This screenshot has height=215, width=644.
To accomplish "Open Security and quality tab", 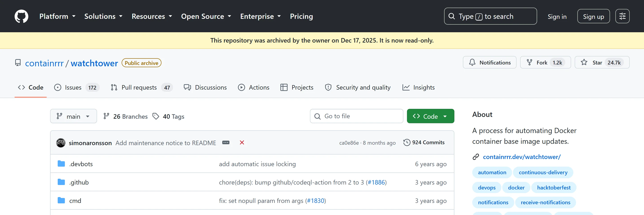I will point(358,87).
